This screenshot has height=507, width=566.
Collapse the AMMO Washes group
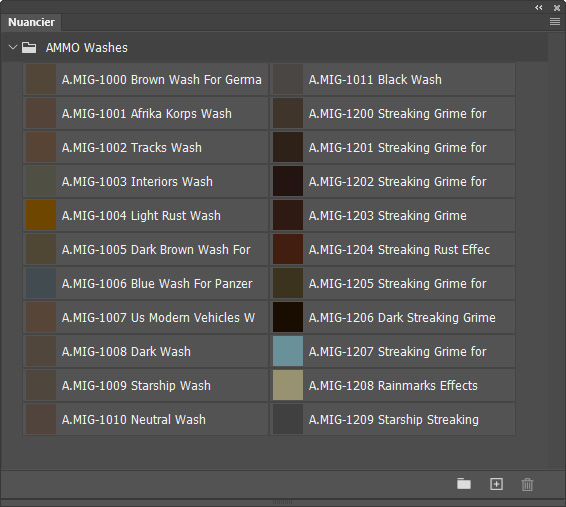(x=13, y=47)
